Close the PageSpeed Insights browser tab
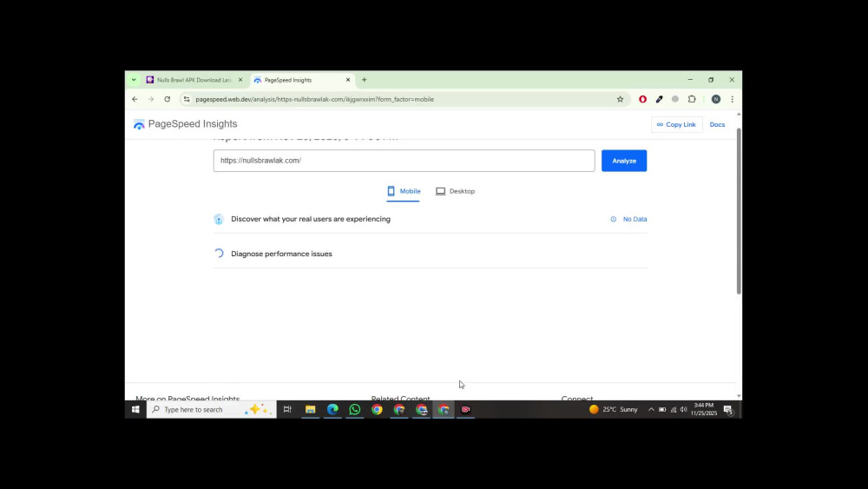Screen dimensions: 868x489 pos(348,80)
